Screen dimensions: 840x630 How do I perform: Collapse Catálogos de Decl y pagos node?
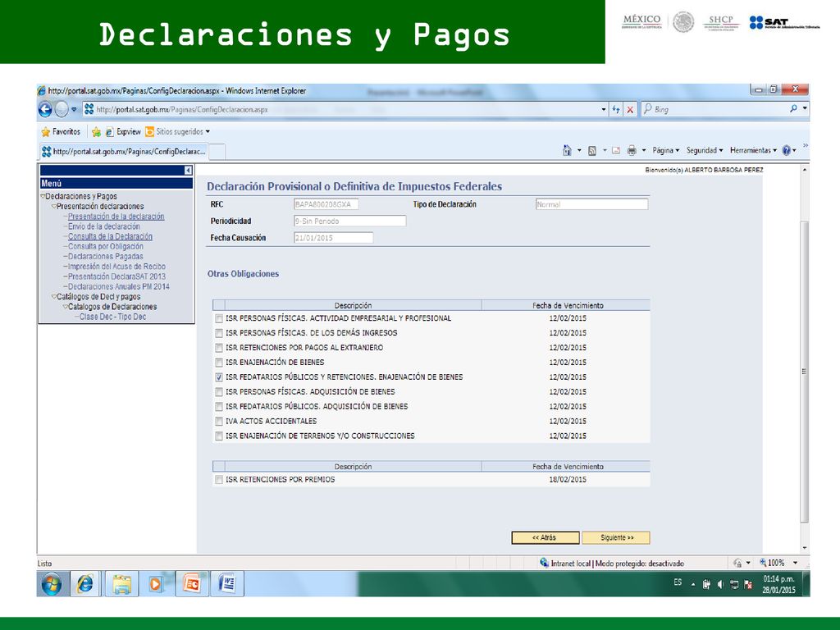click(x=54, y=297)
